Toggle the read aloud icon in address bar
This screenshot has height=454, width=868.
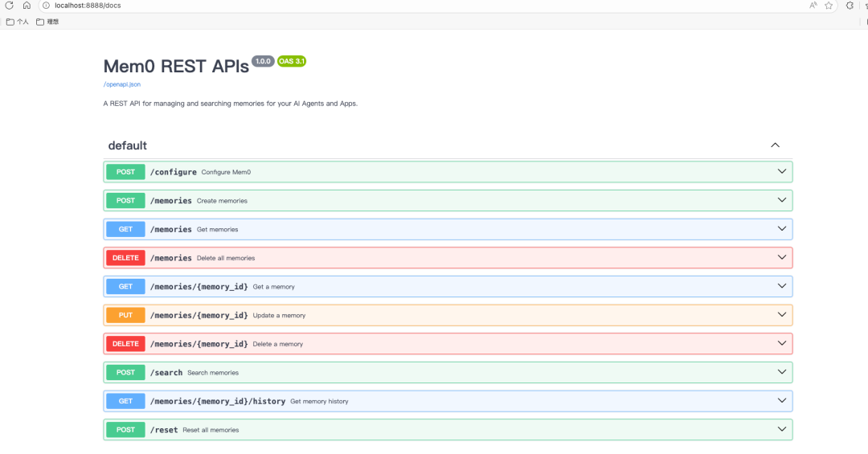click(813, 6)
